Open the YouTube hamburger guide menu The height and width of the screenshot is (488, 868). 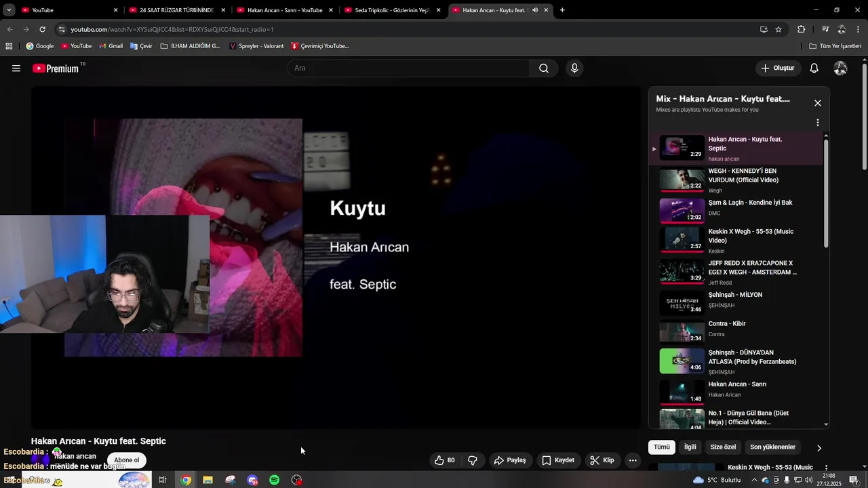[16, 68]
